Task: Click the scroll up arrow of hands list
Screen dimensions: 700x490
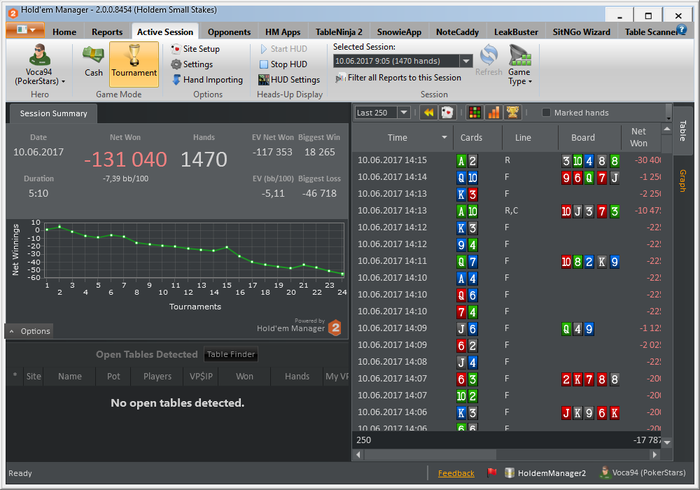Action: 667,129
